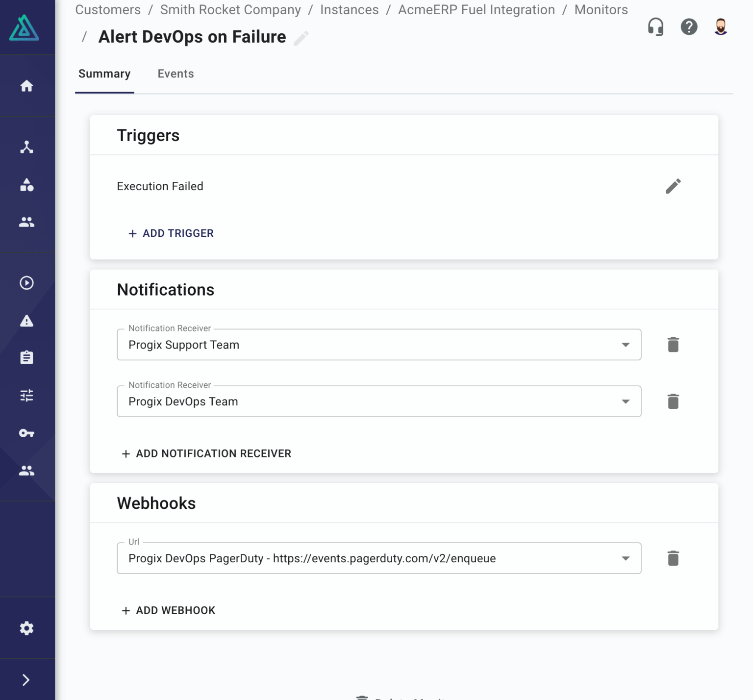
Task: Open Credentials via key sidebar icon
Action: coord(26,433)
